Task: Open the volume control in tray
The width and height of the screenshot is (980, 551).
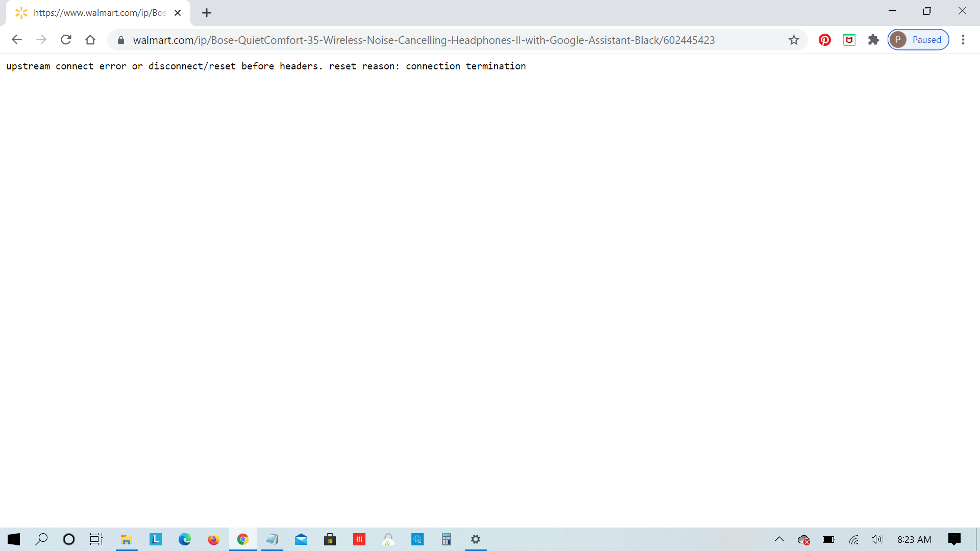Action: 877,539
